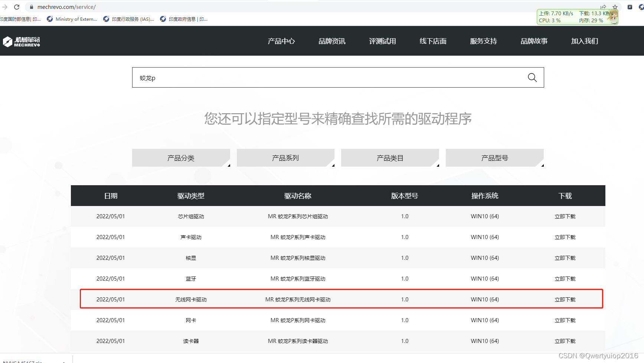Click MR 蛟龙P系列芯片组驱动 name

tap(298, 216)
